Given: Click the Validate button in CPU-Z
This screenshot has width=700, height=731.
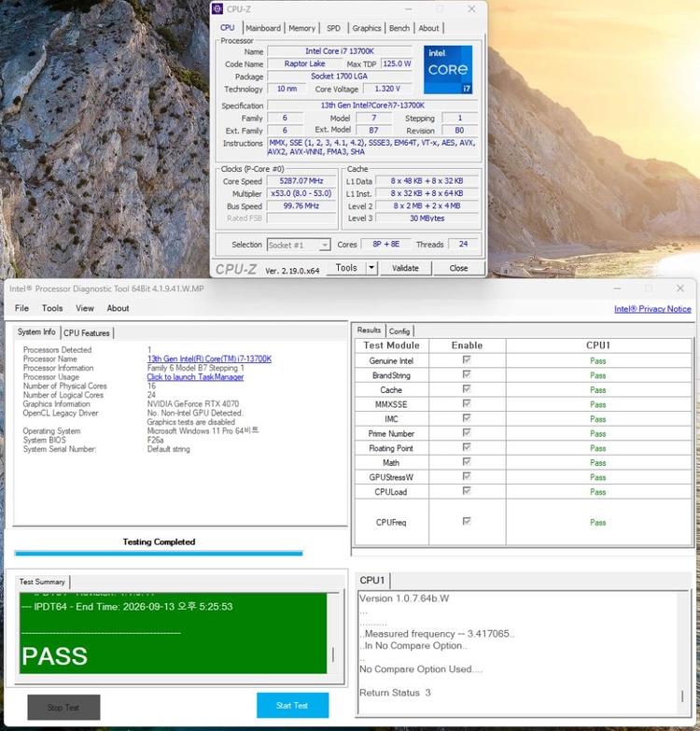Looking at the screenshot, I should click(405, 268).
